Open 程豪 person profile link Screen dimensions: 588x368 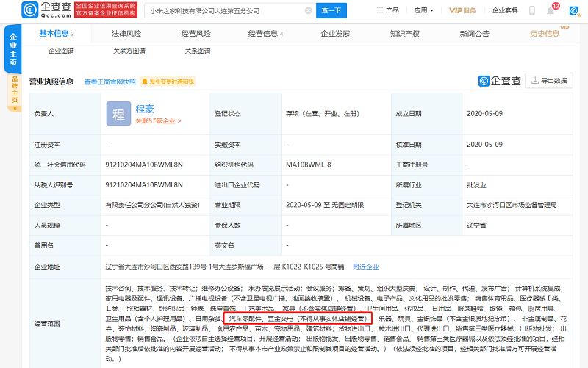[145, 109]
